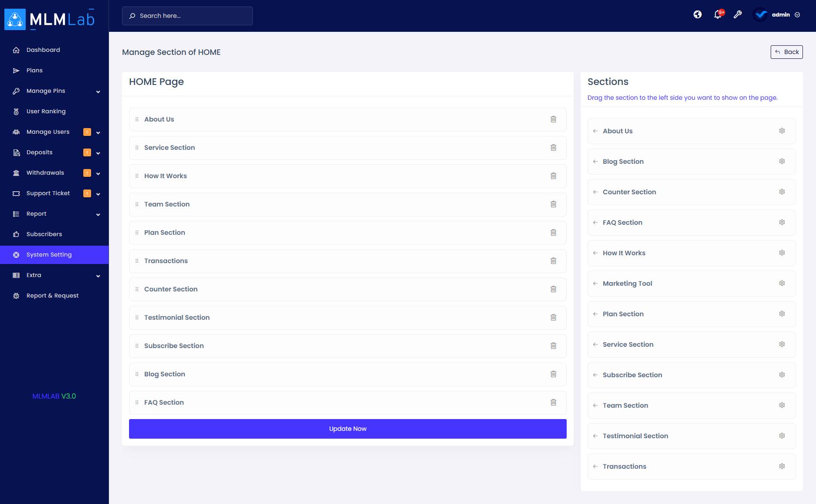Screen dimensions: 816x504
Task: Go to Dashboard
Action: click(x=43, y=50)
